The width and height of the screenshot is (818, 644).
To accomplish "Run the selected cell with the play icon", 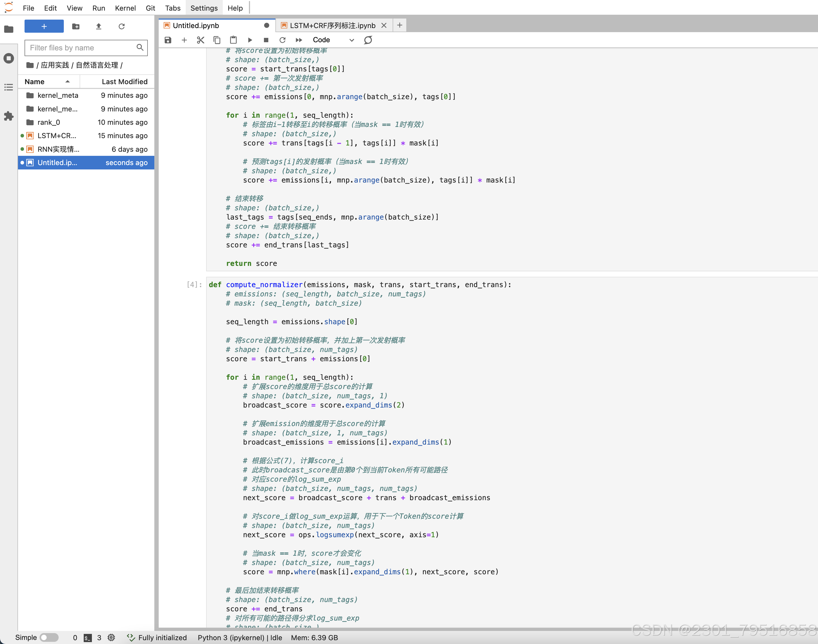I will tap(250, 40).
